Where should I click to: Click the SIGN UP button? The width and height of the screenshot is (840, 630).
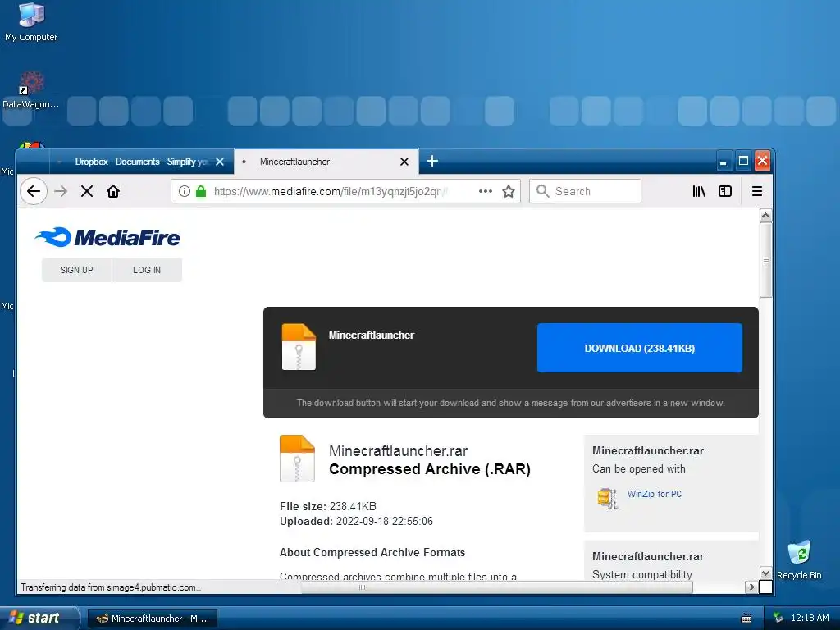click(76, 270)
